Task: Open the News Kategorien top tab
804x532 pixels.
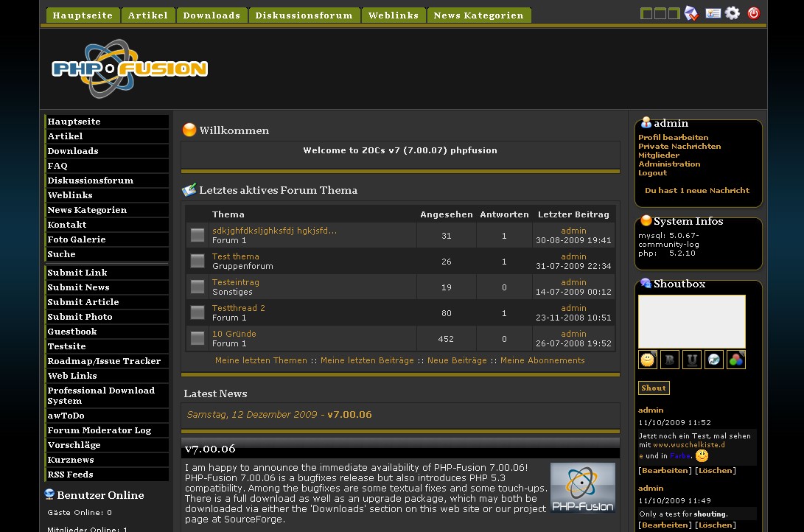Action: point(479,15)
